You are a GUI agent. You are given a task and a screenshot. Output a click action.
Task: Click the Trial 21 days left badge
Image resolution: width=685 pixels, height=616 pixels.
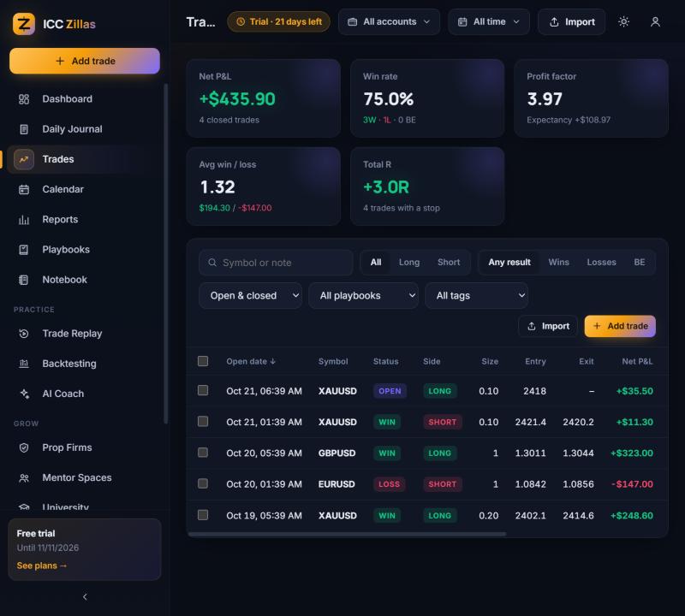point(279,22)
